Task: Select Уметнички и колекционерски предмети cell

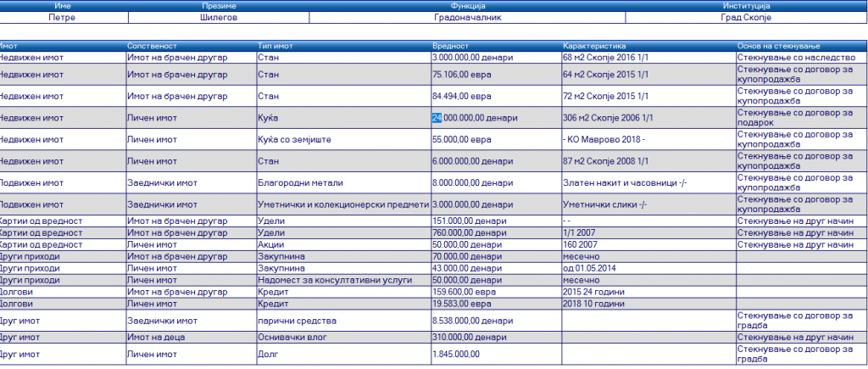Action: (344, 204)
